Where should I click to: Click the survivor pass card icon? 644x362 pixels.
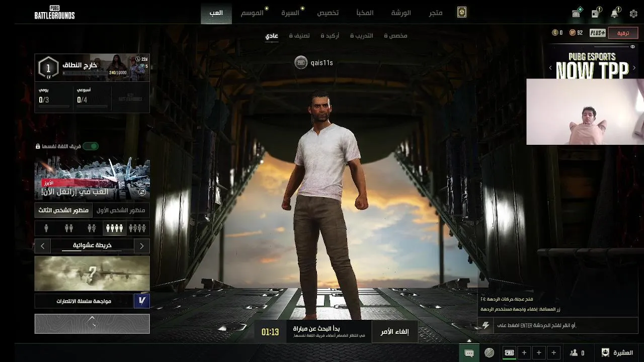(x=462, y=13)
